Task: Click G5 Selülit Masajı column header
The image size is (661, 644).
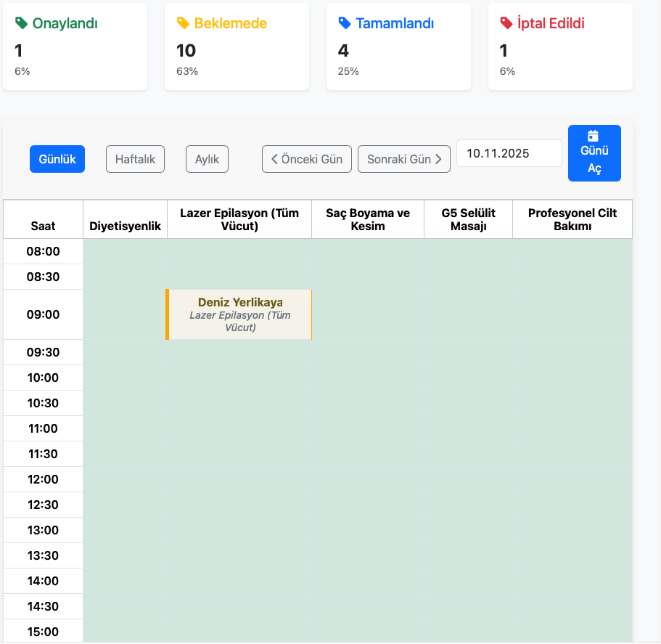Action: 468,219
